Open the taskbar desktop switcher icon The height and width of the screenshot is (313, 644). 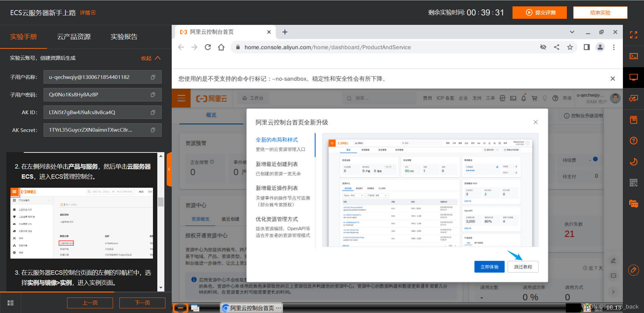pos(195,308)
